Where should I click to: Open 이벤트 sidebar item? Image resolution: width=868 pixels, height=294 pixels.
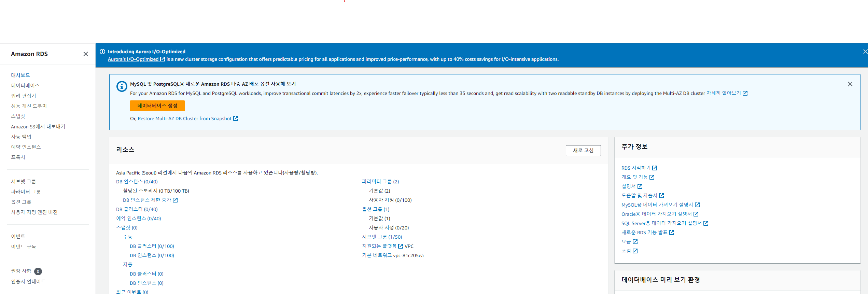18,236
